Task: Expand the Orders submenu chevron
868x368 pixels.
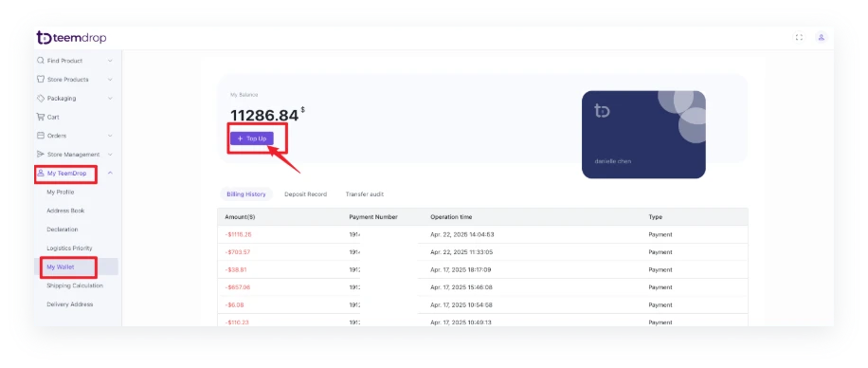Action: point(110,136)
